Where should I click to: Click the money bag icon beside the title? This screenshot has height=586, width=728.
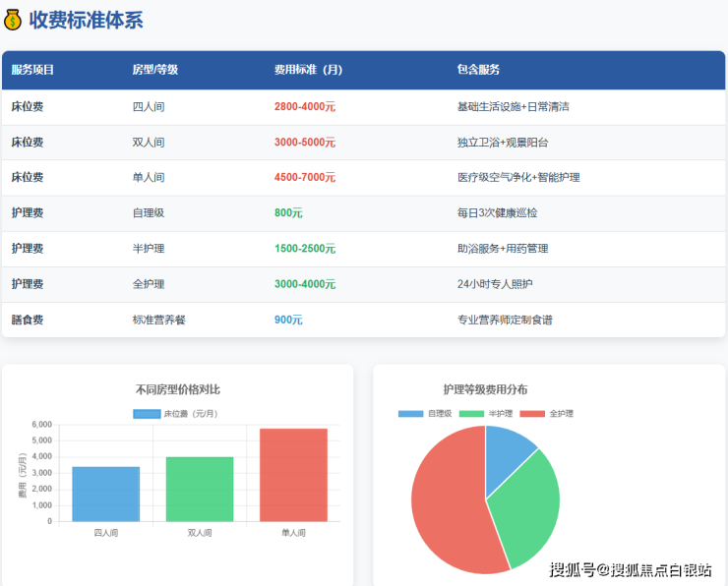coord(14,20)
